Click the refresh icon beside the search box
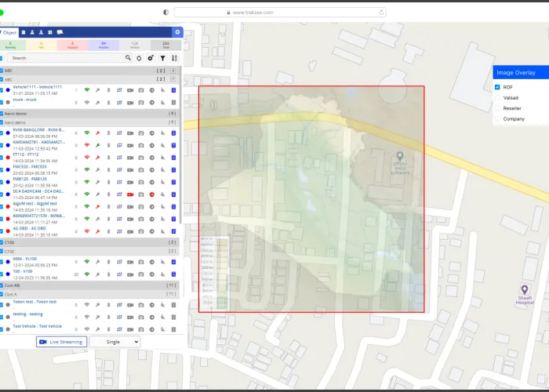 pos(139,58)
